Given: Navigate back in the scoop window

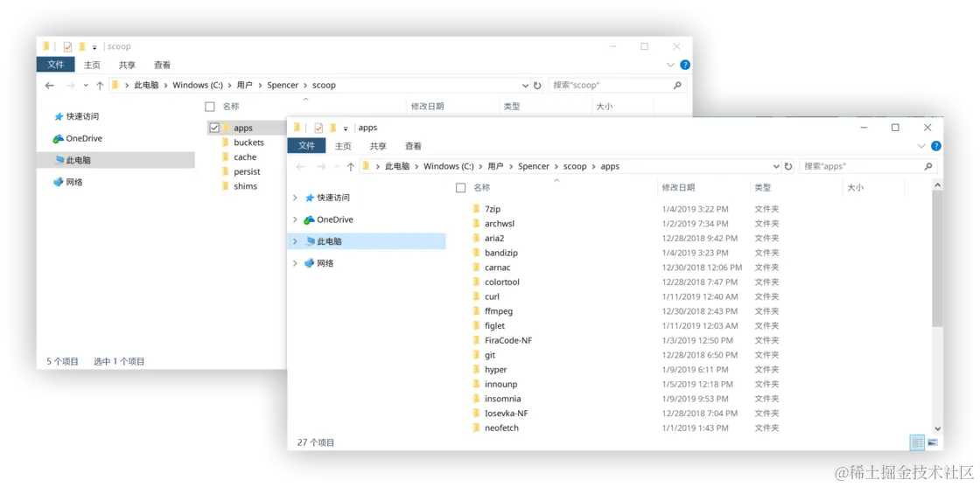Looking at the screenshot, I should coord(49,85).
